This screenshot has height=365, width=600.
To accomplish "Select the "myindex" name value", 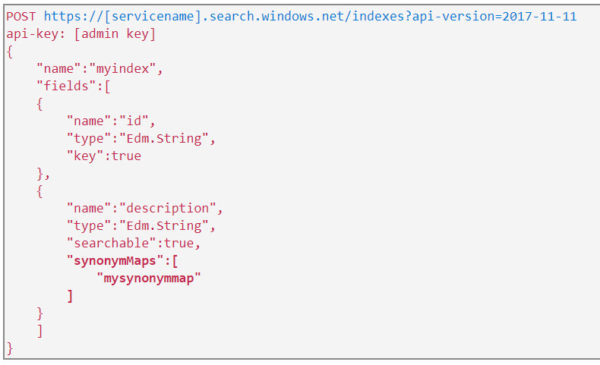I will tap(122, 69).
